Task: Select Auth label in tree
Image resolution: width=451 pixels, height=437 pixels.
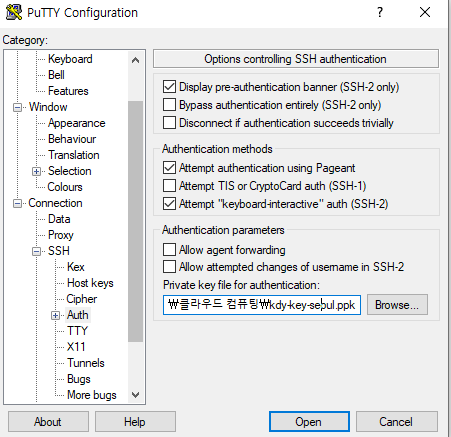Action: tap(78, 315)
